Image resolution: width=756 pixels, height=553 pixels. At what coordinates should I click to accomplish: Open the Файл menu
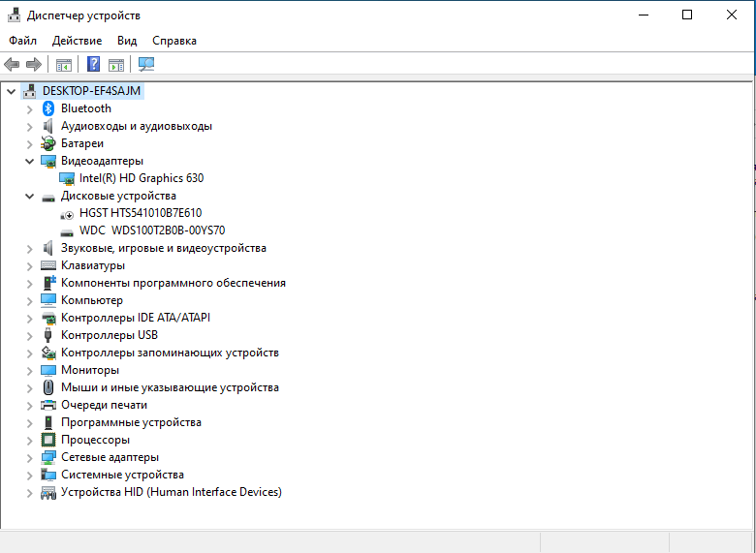tap(22, 41)
